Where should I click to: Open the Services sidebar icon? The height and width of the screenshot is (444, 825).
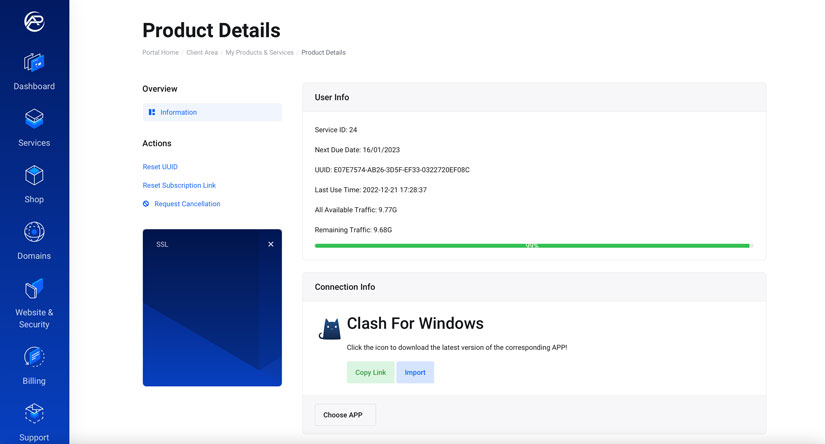(x=34, y=120)
